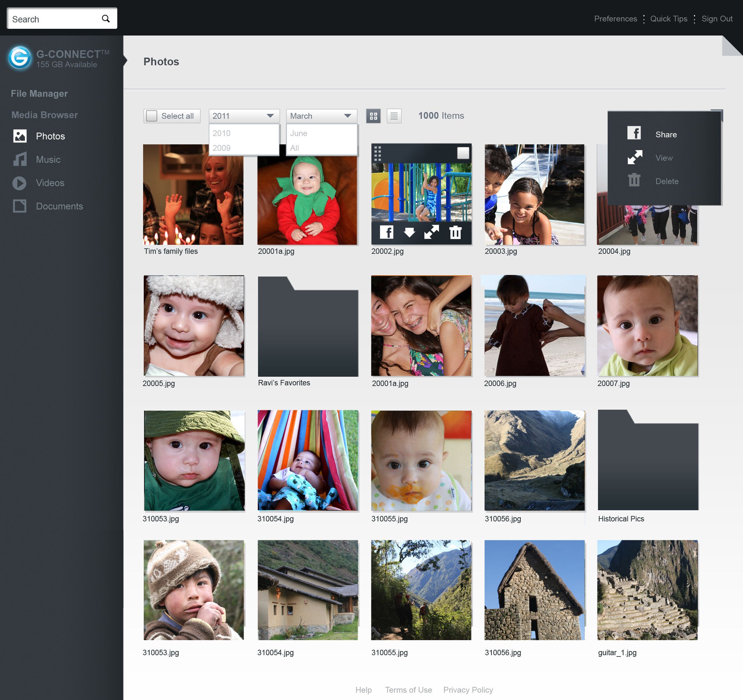Screen dimensions: 743x700
Task: Click the Documents page icon
Action: 20,206
